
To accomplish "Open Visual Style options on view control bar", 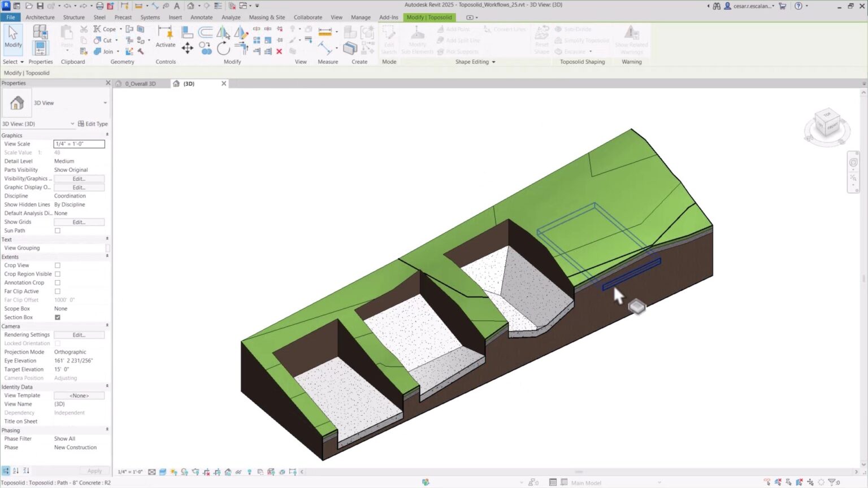I will point(163,471).
